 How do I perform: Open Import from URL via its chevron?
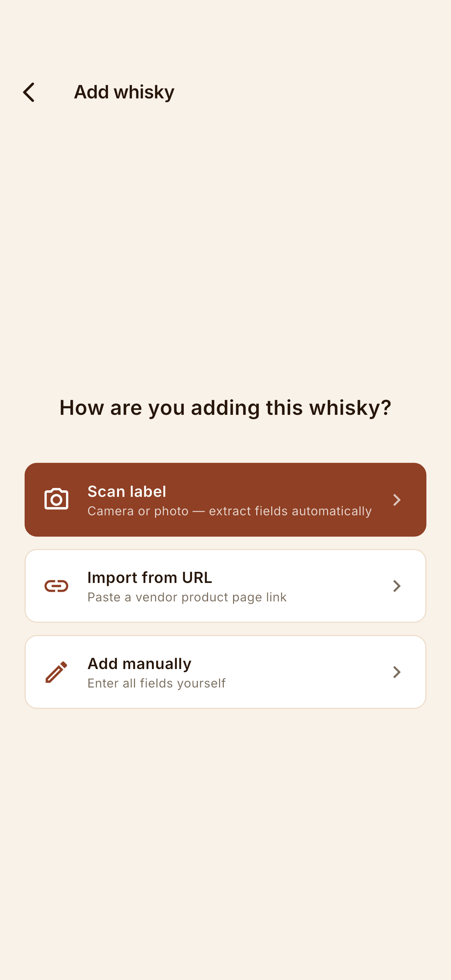coord(397,586)
